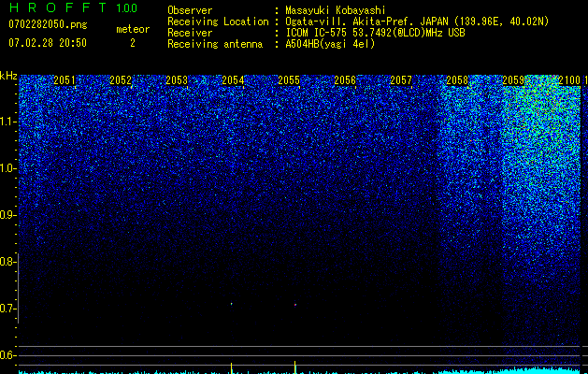Click the 2059 time marker
Screen dimensions: 588x374
(x=513, y=80)
